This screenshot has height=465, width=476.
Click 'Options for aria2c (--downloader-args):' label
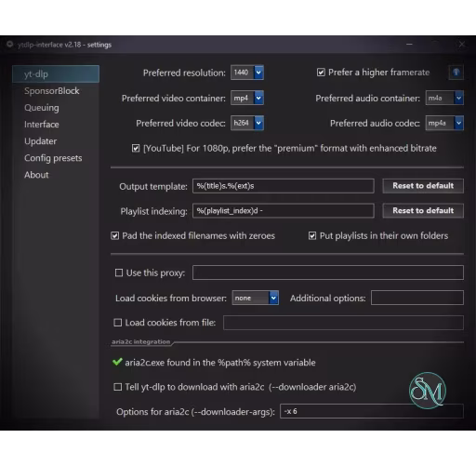point(195,412)
